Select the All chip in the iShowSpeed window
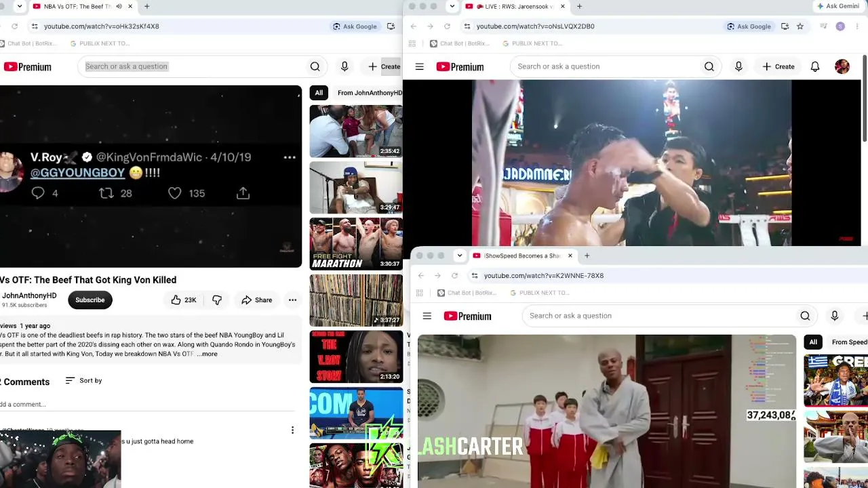Viewport: 868px width, 488px height. 813,342
